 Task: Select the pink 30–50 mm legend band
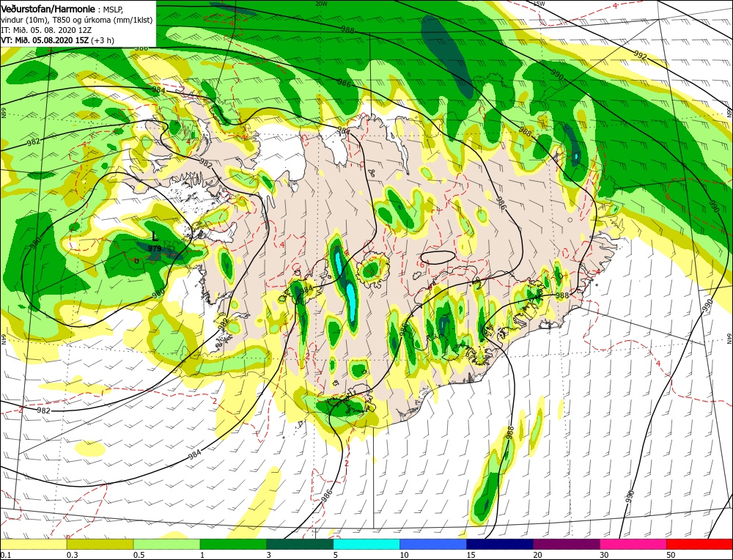(633, 544)
